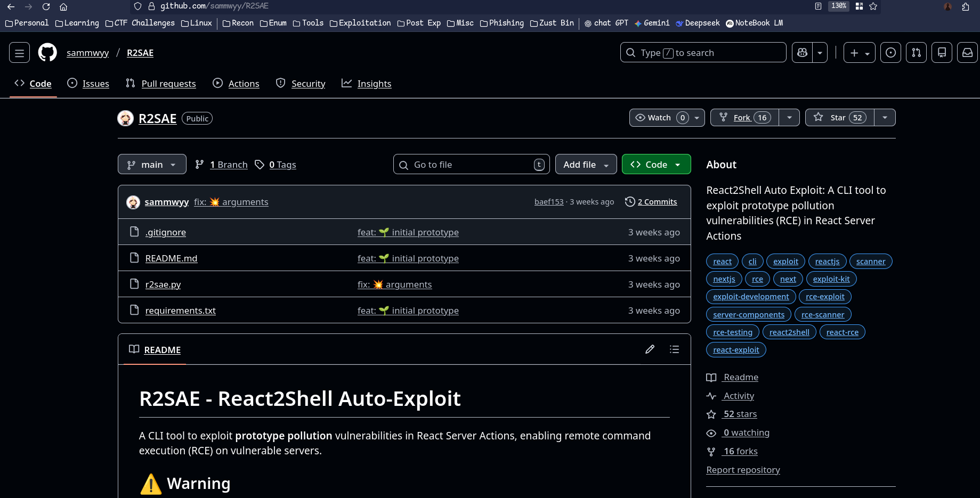Switch to the Code tab
This screenshot has width=980, height=498.
33,84
